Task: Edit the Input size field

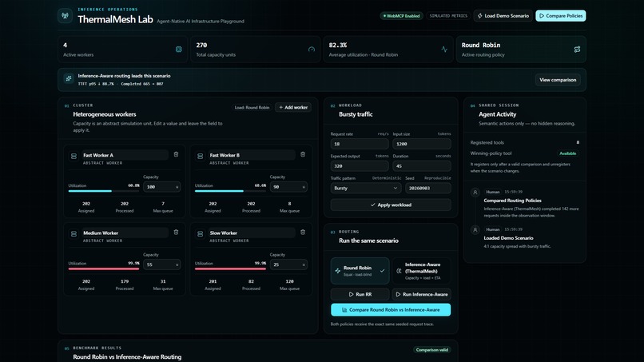Action: (421, 144)
